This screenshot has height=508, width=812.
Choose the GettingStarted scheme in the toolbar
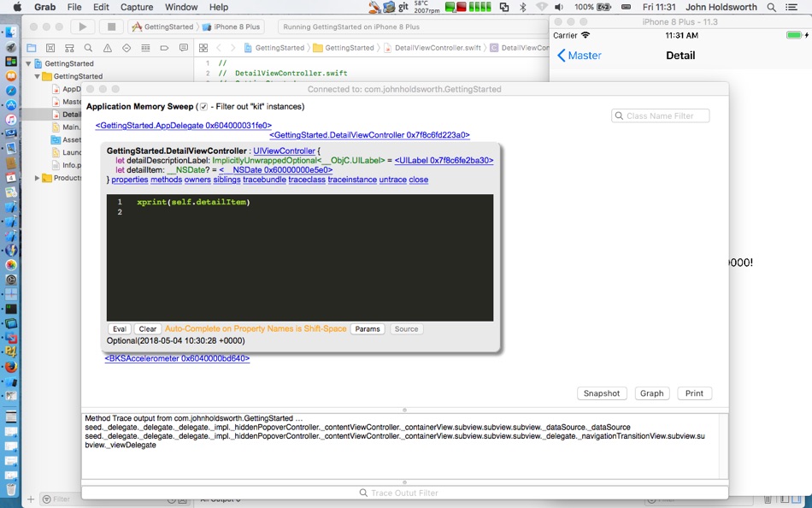click(x=162, y=27)
